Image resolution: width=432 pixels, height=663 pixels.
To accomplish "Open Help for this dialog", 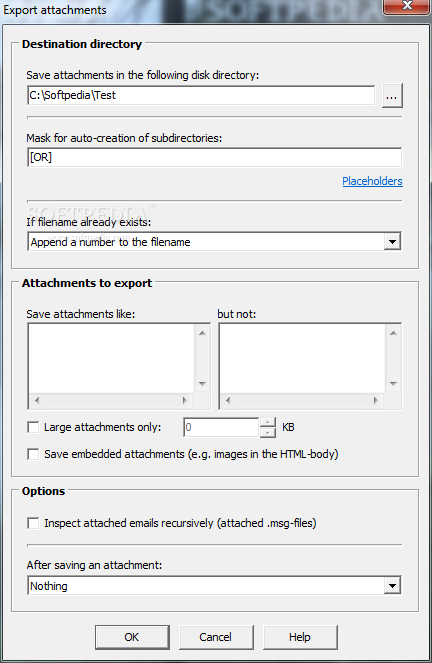I will [300, 637].
